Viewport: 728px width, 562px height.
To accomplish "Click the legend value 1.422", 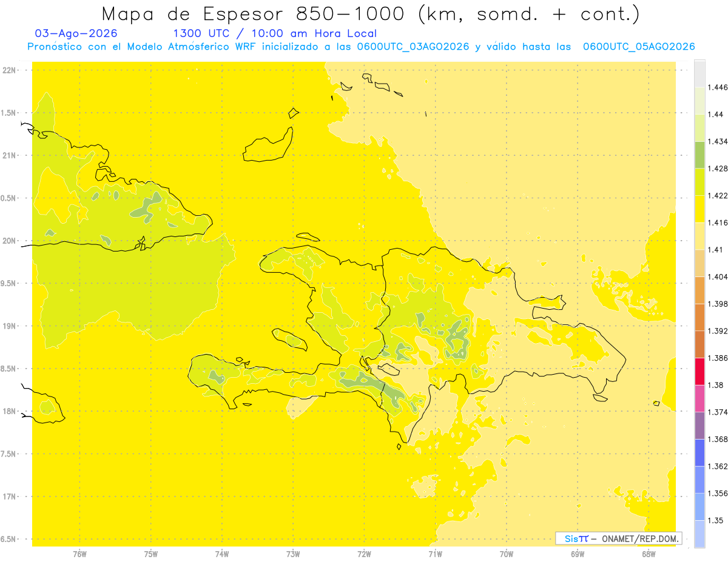I will [x=718, y=195].
